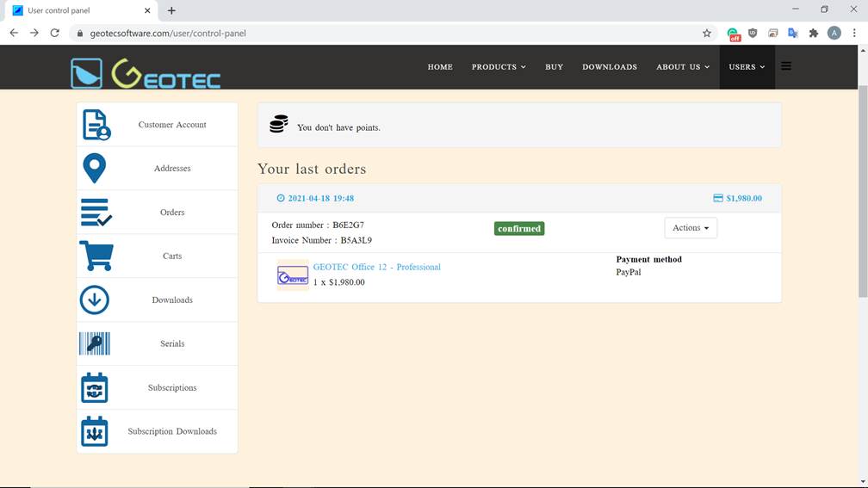Open the hamburger menu icon in navbar

(786, 66)
